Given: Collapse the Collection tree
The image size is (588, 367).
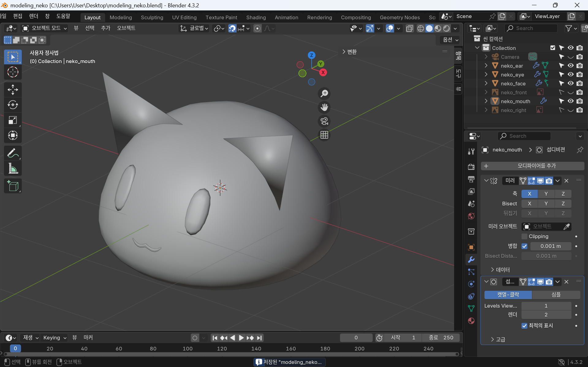Looking at the screenshot, I should click(x=477, y=48).
